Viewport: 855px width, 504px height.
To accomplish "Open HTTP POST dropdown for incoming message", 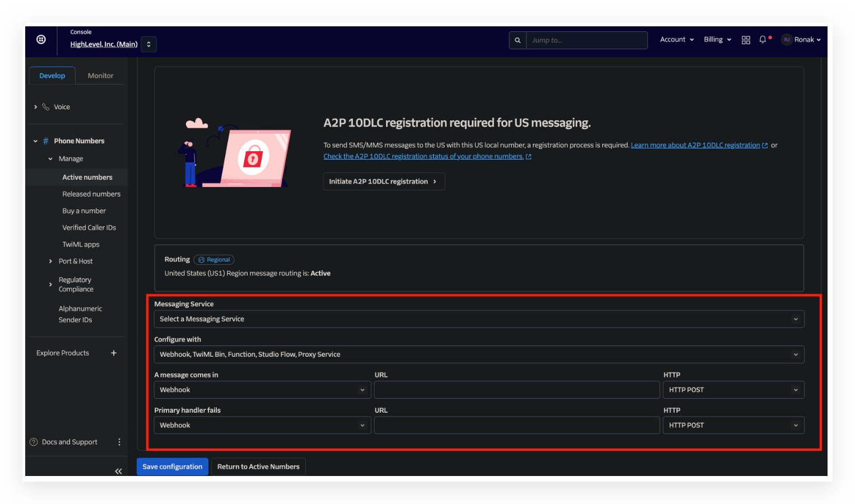I will (x=733, y=390).
